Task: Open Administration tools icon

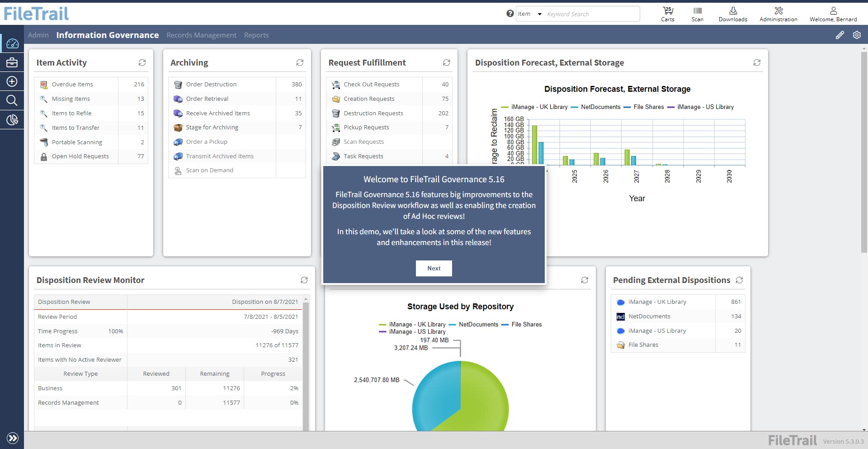Action: (778, 14)
